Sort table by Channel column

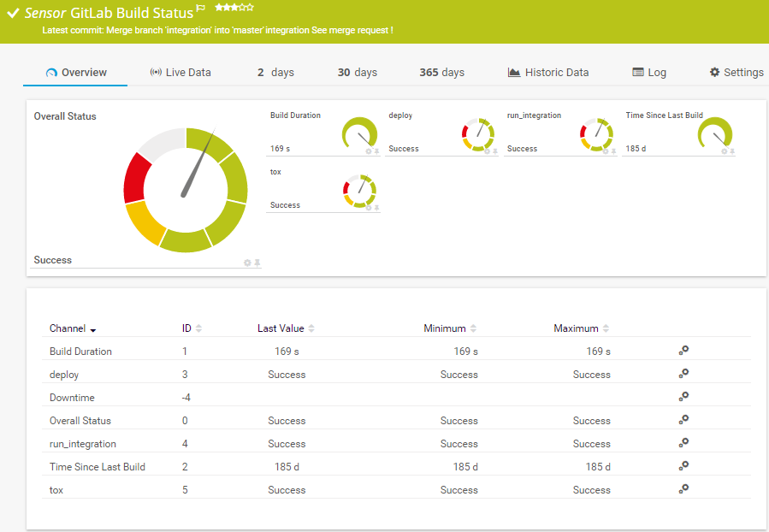(73, 328)
